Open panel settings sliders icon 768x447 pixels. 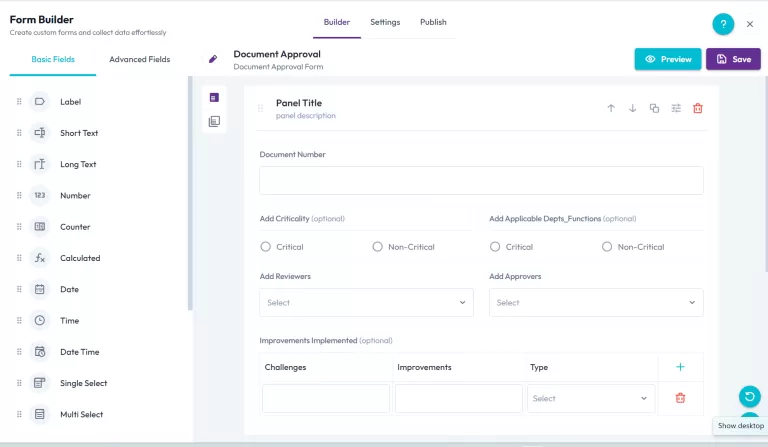pos(676,108)
